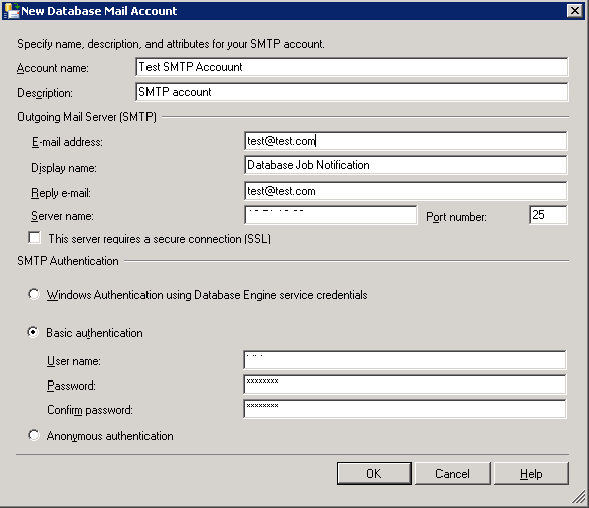Click the Port number field showing 25
This screenshot has height=508, width=589.
tap(548, 215)
